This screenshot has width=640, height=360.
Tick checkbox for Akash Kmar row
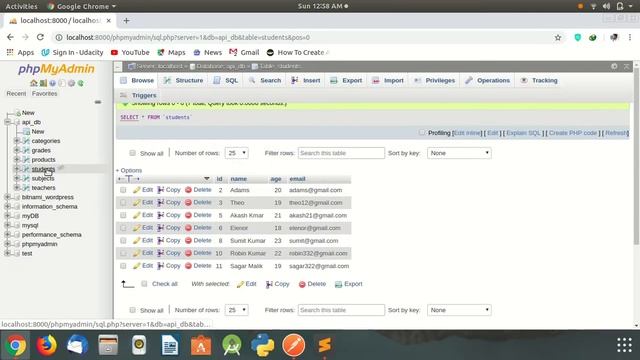coord(123,215)
